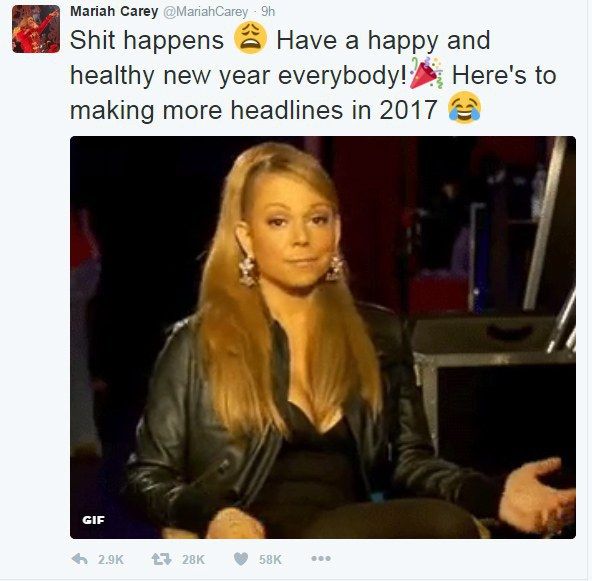Click the words 'Shit happens' in tweet
The width and height of the screenshot is (592, 581).
(x=147, y=40)
